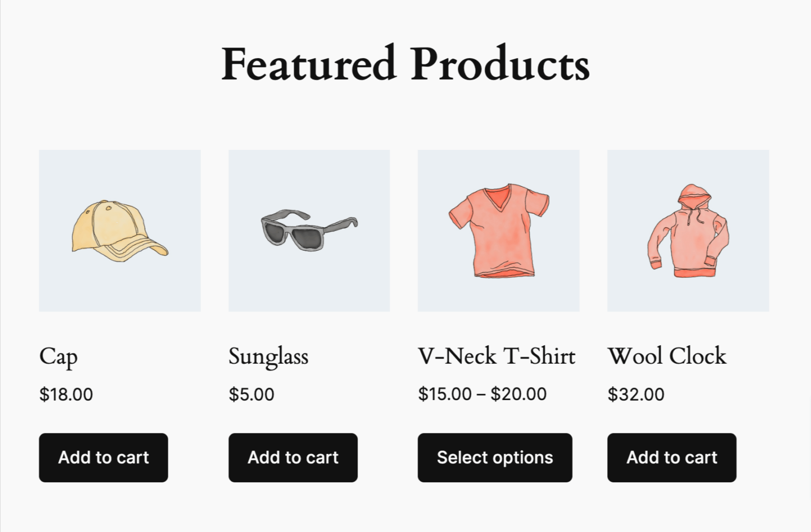Open the Cap product page via its title

[x=59, y=356]
